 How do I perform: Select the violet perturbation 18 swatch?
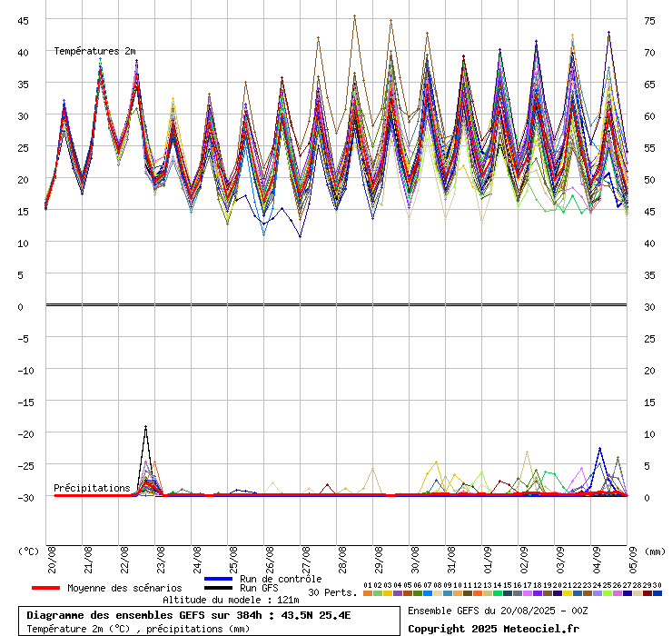click(x=538, y=593)
